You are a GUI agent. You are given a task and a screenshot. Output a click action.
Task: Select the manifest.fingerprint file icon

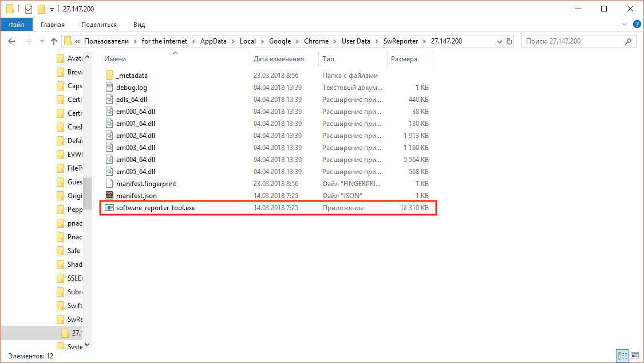tap(109, 183)
